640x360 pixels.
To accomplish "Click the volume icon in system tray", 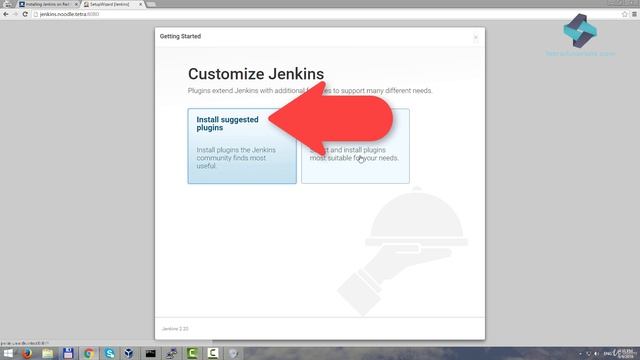I will [x=596, y=354].
